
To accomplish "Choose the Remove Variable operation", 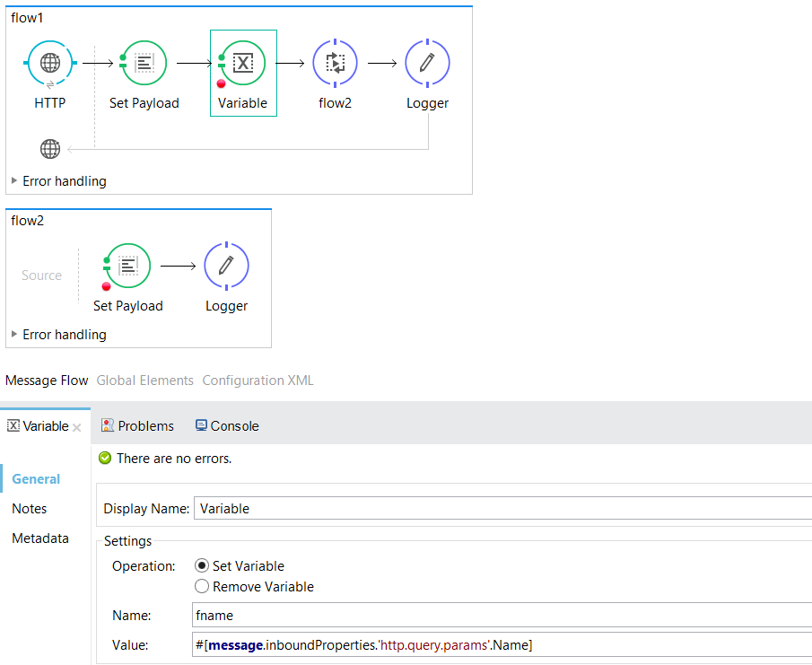I will pos(202,587).
